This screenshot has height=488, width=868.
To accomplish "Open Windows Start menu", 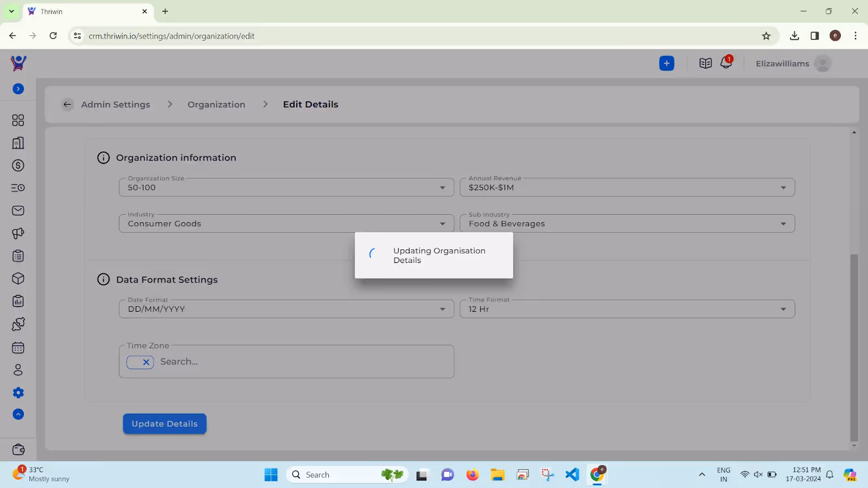I will 271,475.
